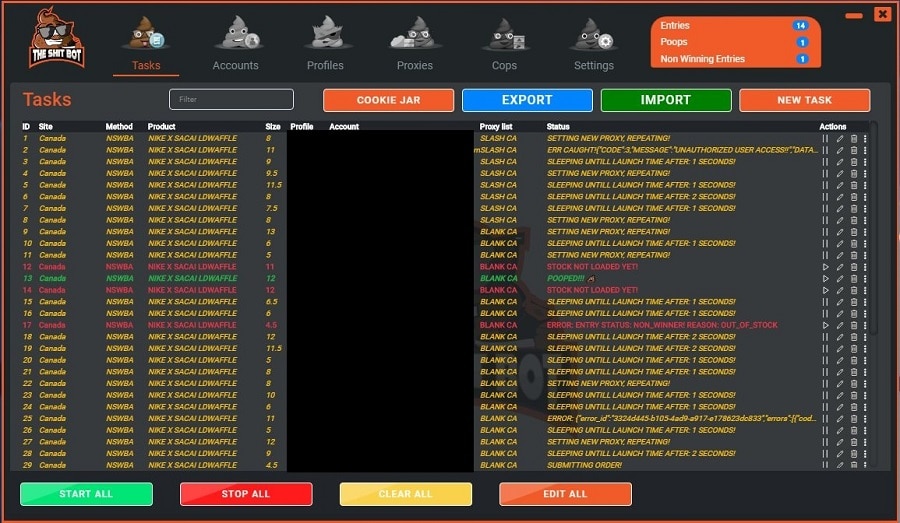
Task: Click Stop All button
Action: (246, 494)
